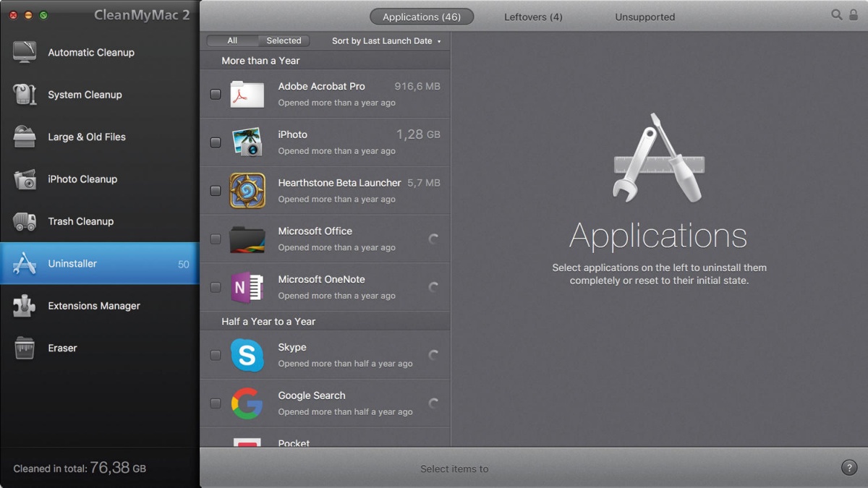Click the Skype application name
Viewport: 868px width, 488px height.
click(292, 347)
